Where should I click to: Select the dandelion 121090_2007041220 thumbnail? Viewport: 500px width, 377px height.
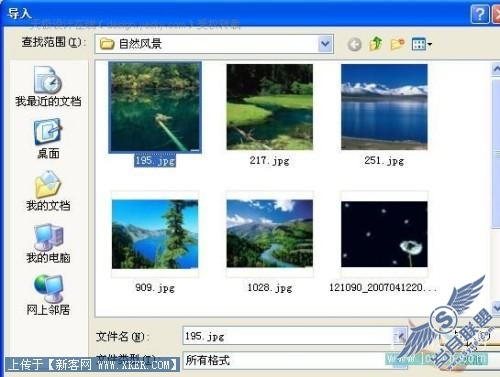384,234
